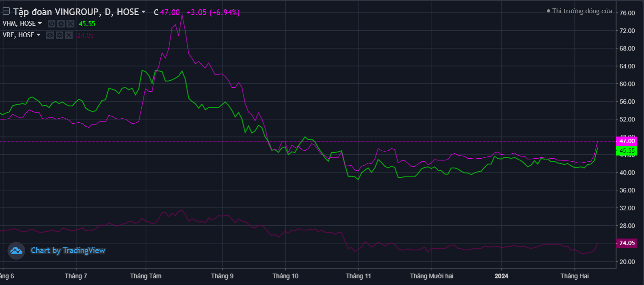
Task: Open the VRE, HOSE series dropdown arrow
Action: tap(39, 35)
